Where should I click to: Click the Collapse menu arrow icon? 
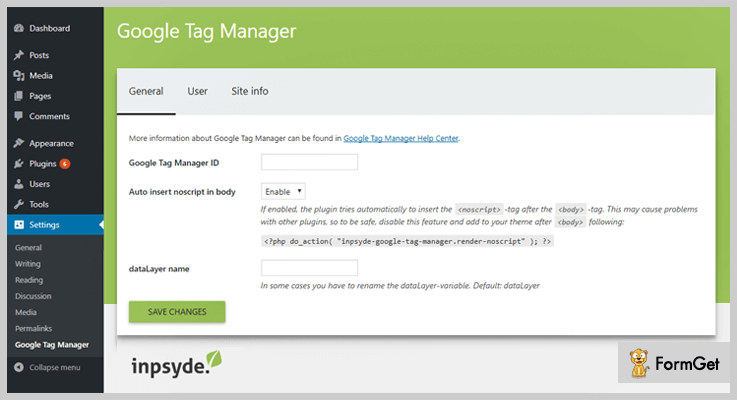(x=19, y=367)
